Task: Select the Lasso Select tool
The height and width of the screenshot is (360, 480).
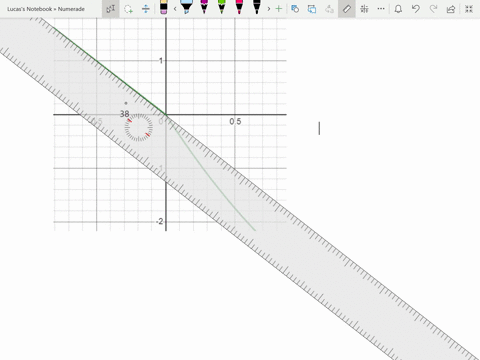Action: [128, 9]
